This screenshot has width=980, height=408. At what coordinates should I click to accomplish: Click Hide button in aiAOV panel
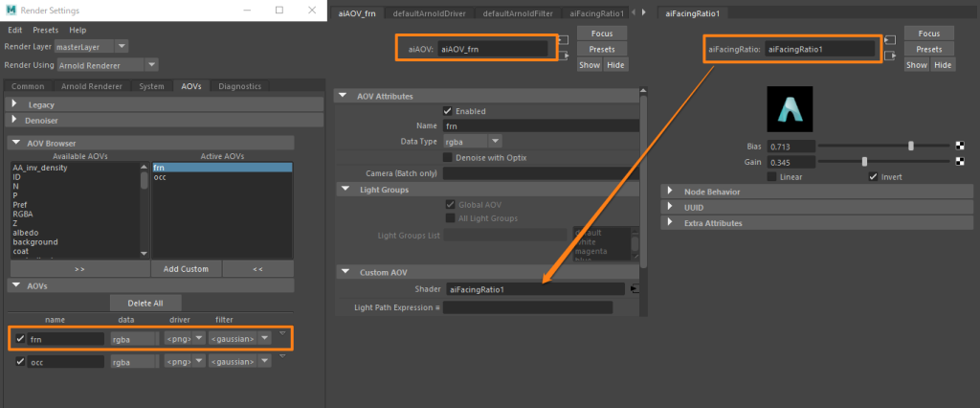pyautogui.click(x=615, y=64)
